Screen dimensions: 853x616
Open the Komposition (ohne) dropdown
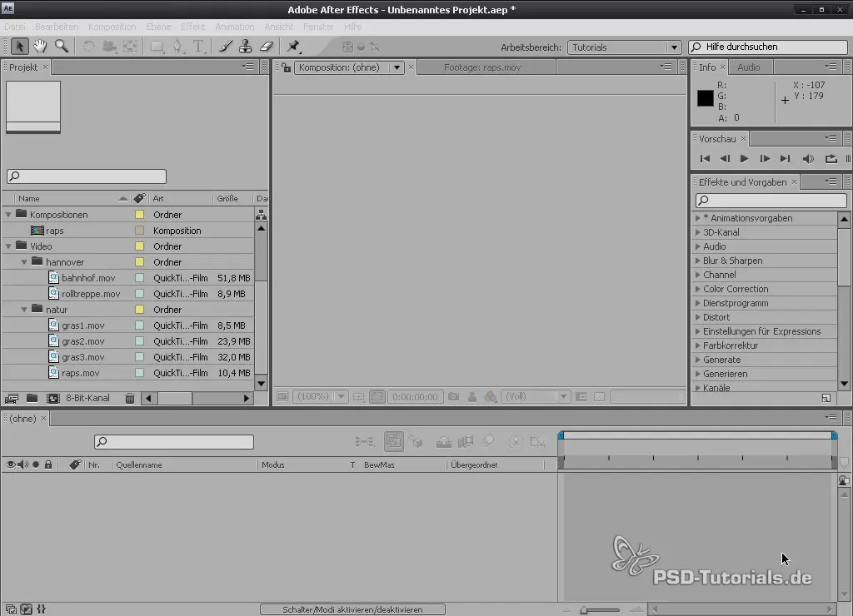(349, 67)
